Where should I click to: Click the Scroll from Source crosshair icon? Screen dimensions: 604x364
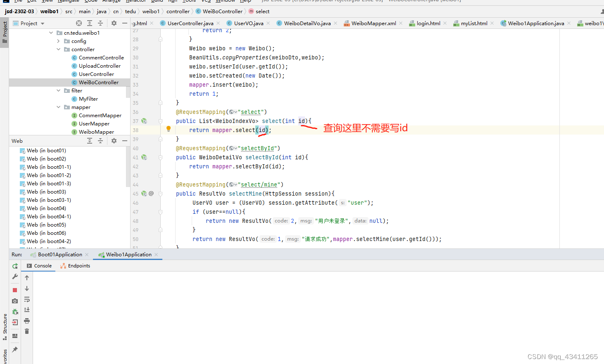78,24
